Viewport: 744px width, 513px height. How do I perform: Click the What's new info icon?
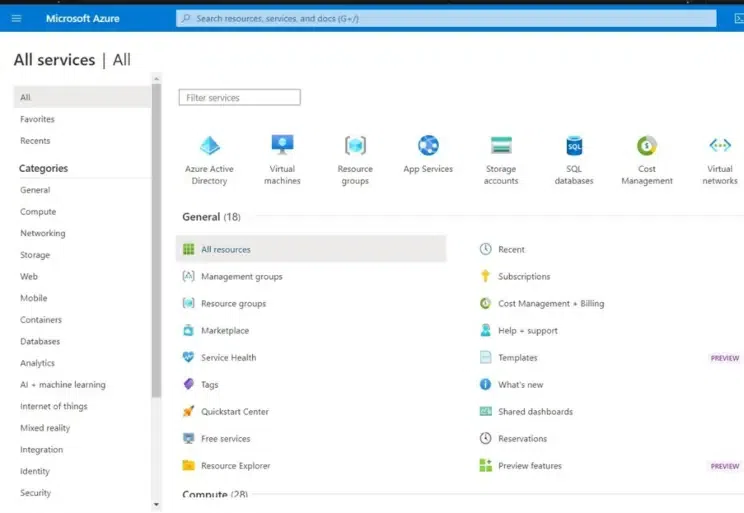click(x=485, y=384)
